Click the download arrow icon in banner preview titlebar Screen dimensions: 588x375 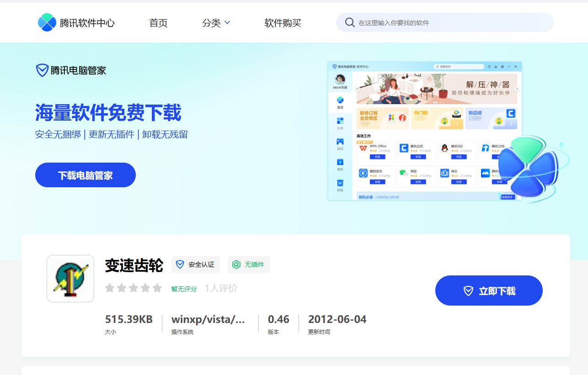pos(496,67)
